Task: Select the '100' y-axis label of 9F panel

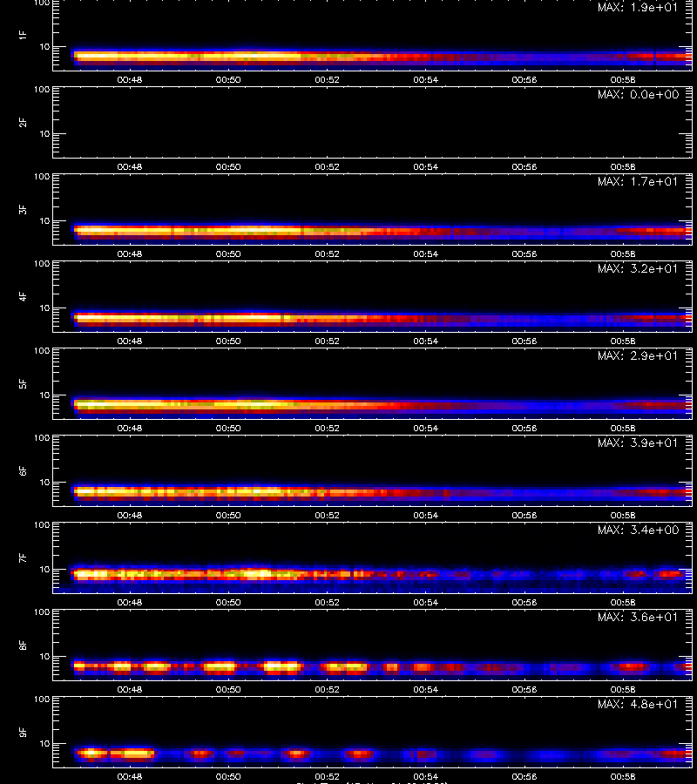Action: click(42, 699)
